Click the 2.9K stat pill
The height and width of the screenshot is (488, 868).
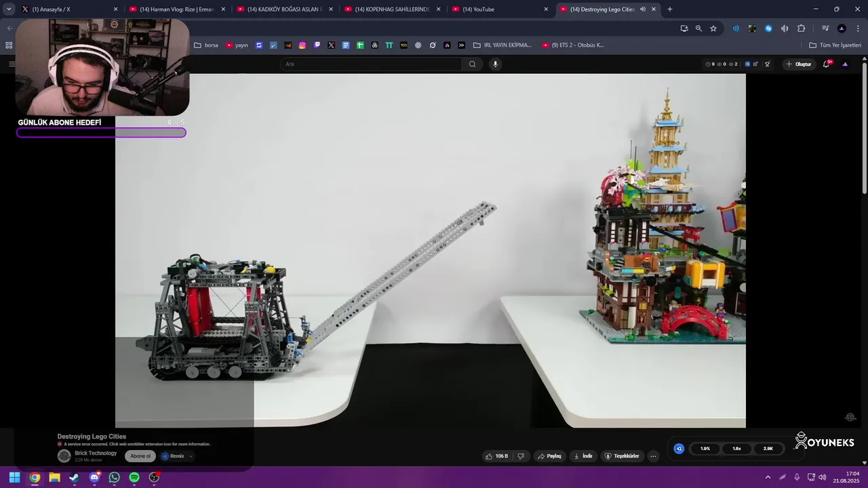[x=768, y=449]
